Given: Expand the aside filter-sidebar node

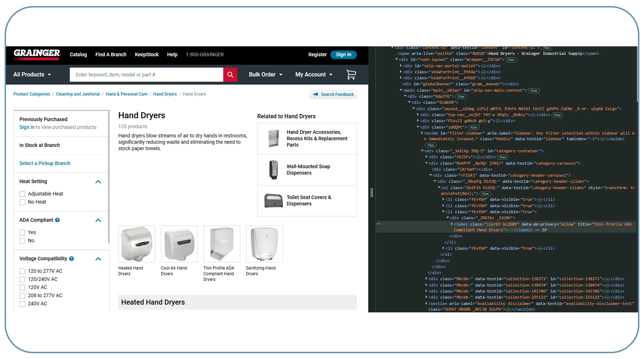Looking at the screenshot, I should pyautogui.click(x=422, y=133).
